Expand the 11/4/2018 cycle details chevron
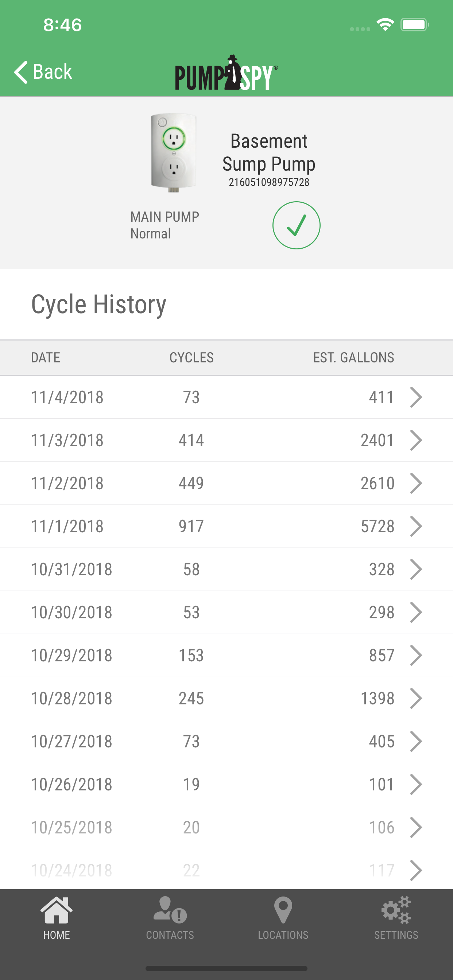 coord(416,397)
